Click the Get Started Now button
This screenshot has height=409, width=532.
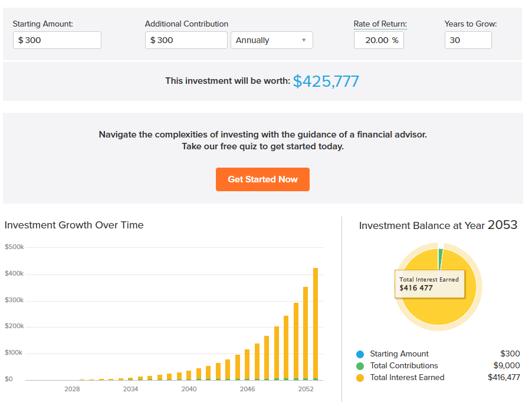[x=262, y=179]
